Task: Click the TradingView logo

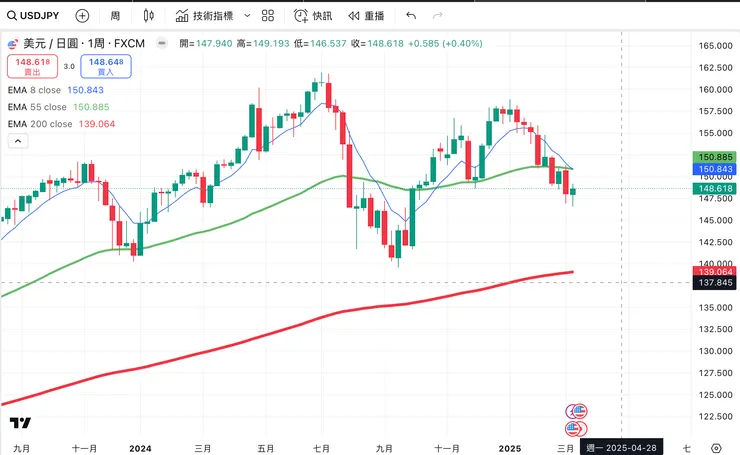Action: [x=23, y=423]
